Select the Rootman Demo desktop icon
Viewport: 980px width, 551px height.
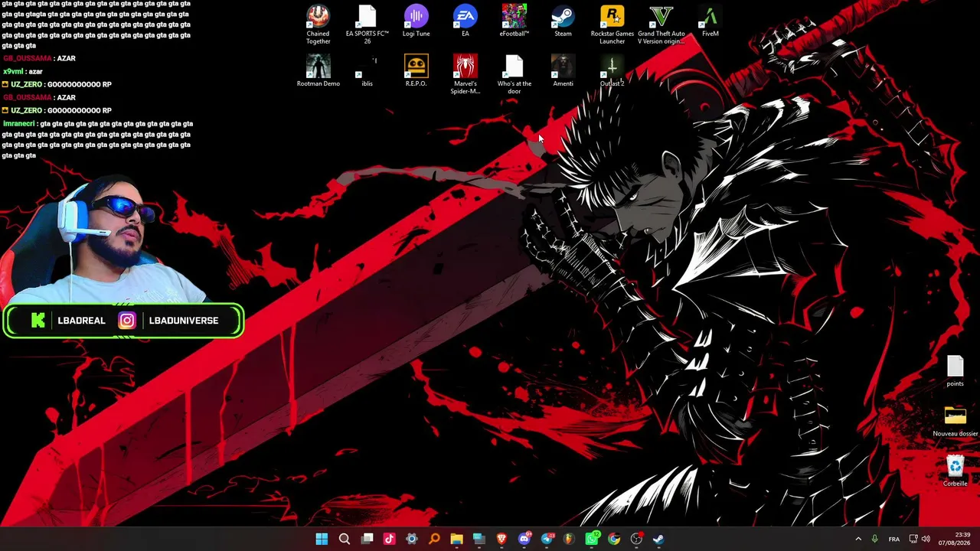pyautogui.click(x=318, y=70)
